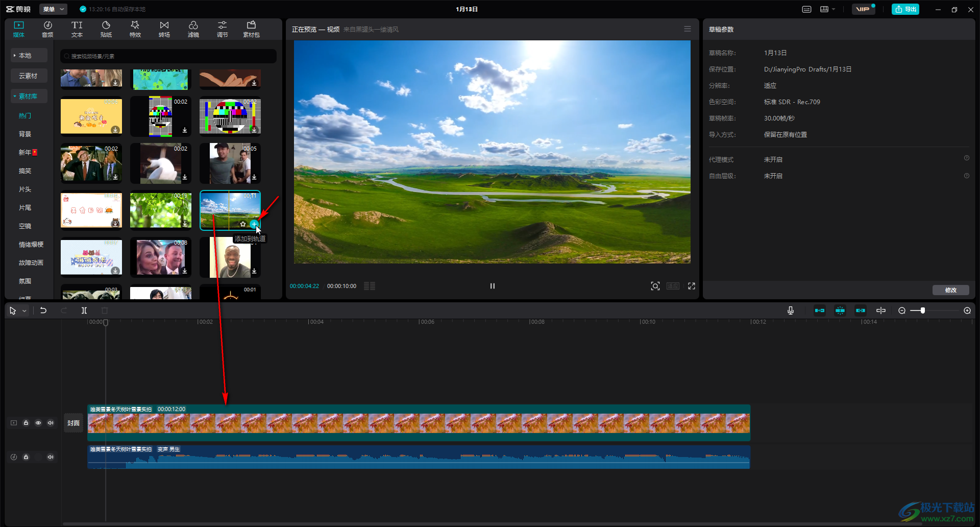Select the split clip tool

pos(84,310)
